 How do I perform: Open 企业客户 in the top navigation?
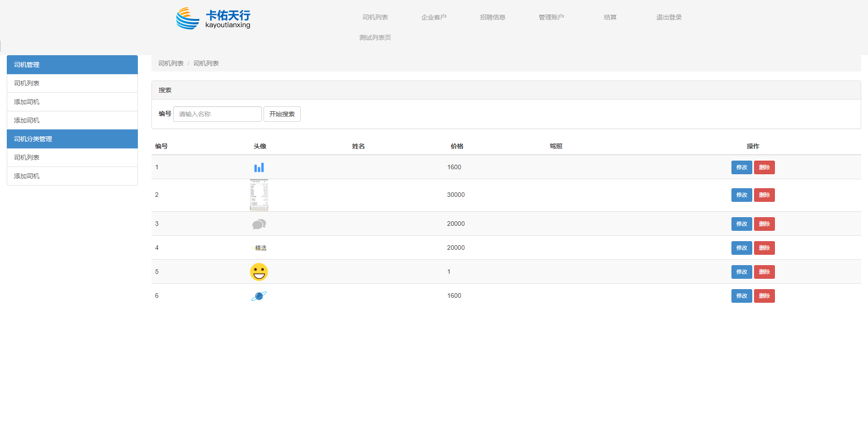(x=434, y=17)
